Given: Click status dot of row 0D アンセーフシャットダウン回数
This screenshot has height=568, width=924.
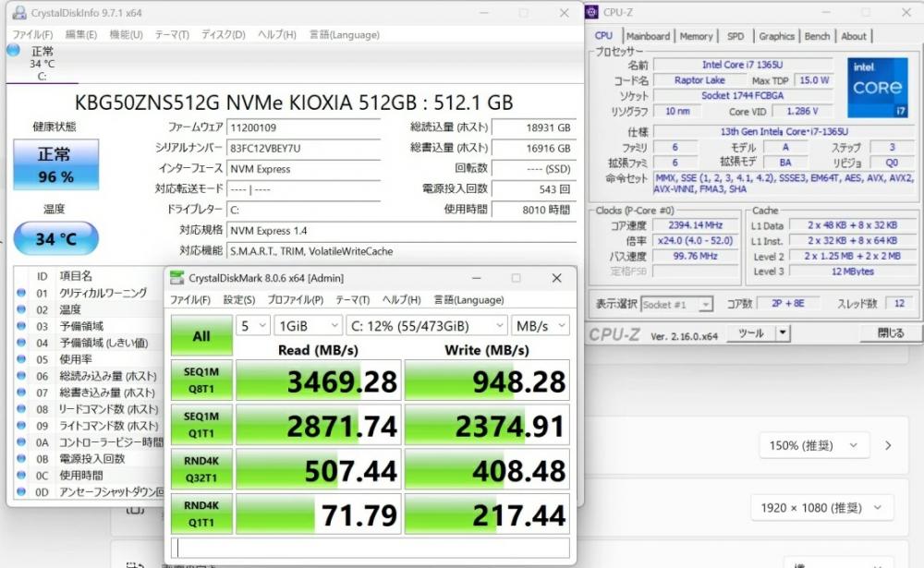Looking at the screenshot, I should pos(21,490).
